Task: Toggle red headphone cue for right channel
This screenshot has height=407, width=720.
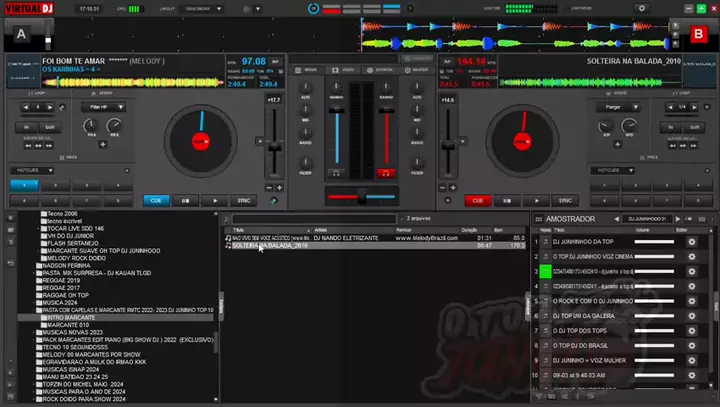Action: click(x=386, y=173)
